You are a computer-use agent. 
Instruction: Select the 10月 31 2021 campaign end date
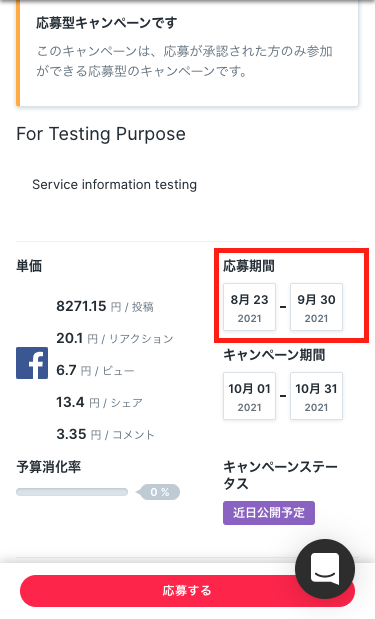(316, 396)
